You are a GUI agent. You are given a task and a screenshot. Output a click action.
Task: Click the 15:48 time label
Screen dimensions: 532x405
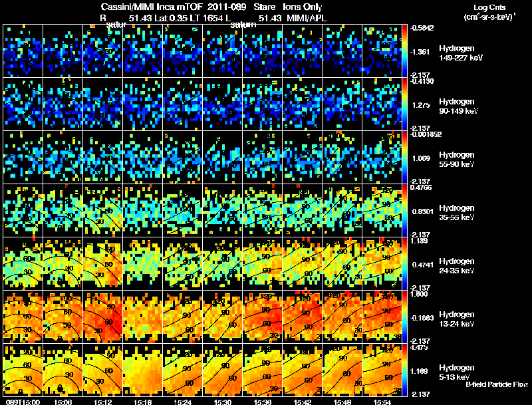pos(342,402)
